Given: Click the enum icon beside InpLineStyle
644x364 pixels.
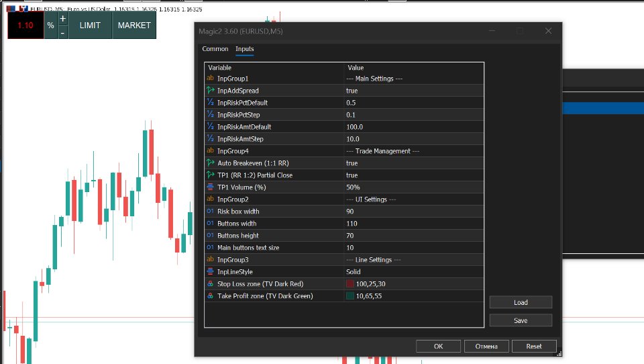Looking at the screenshot, I should click(210, 271).
